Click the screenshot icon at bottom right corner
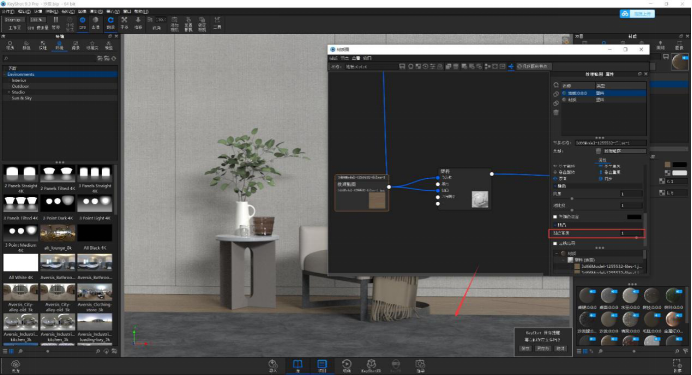Viewport: 692px width, 375px height. 677,365
